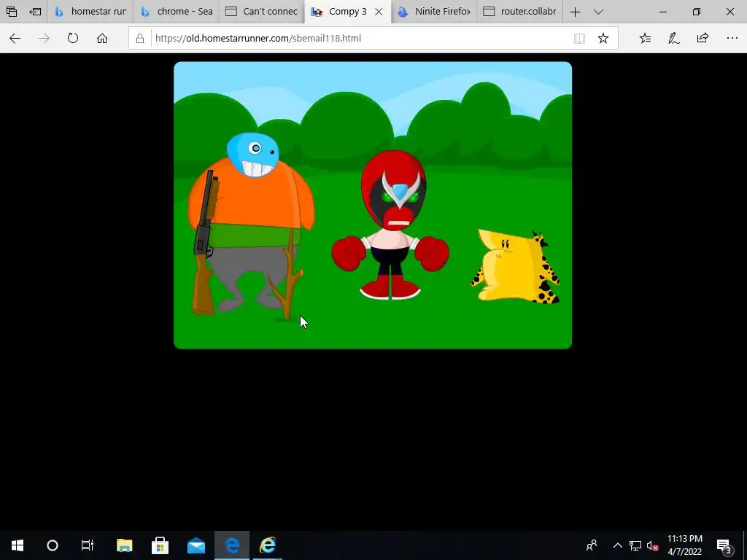Click the forward navigation arrow
The height and width of the screenshot is (560, 747).
click(x=44, y=38)
